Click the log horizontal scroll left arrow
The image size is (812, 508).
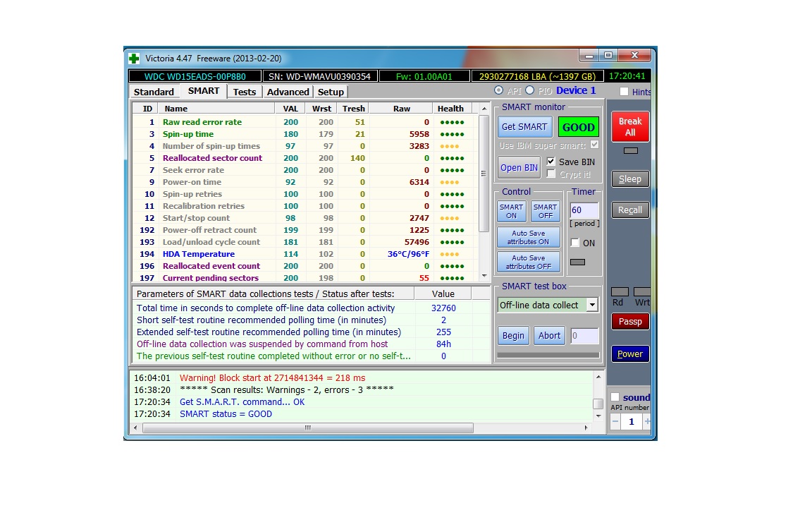coord(135,428)
